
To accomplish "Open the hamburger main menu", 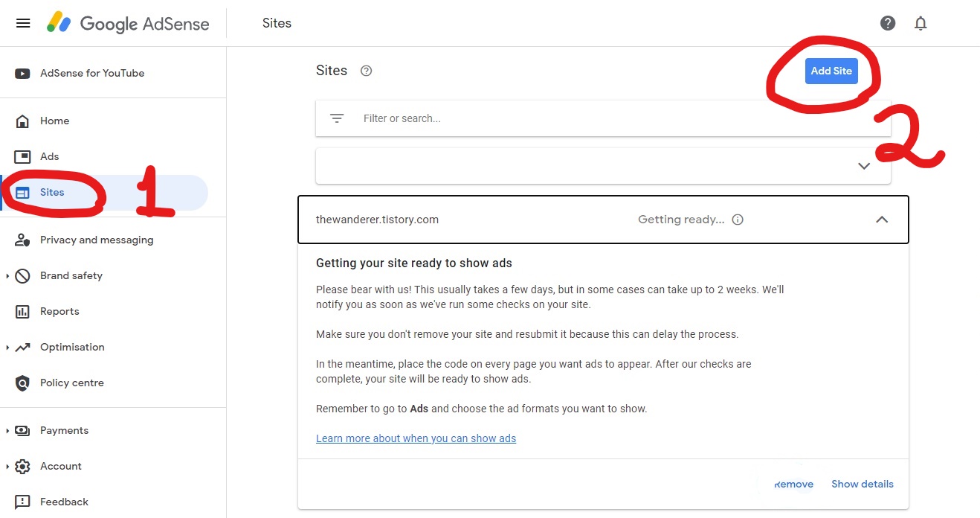I will click(x=23, y=23).
